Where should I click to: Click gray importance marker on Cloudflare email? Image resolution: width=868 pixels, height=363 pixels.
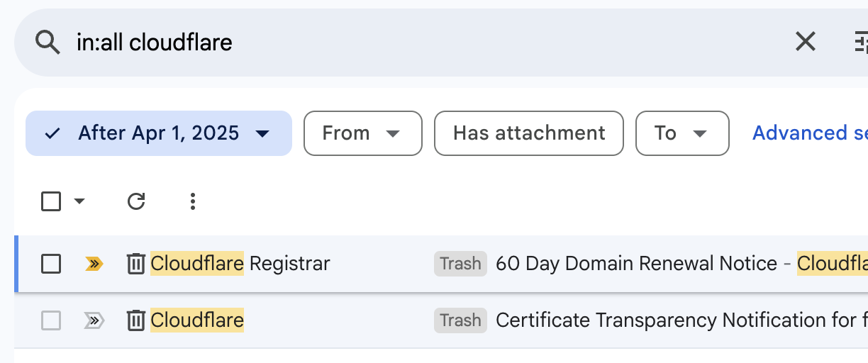coord(94,321)
